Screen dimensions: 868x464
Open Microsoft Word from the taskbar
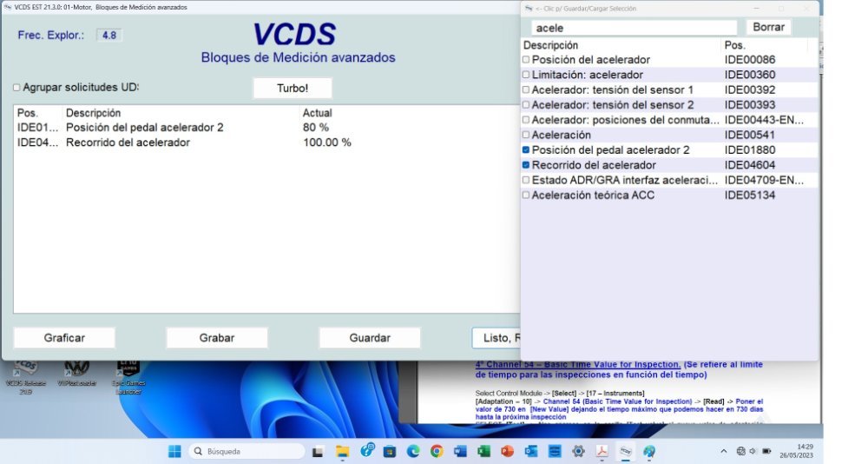(460, 451)
